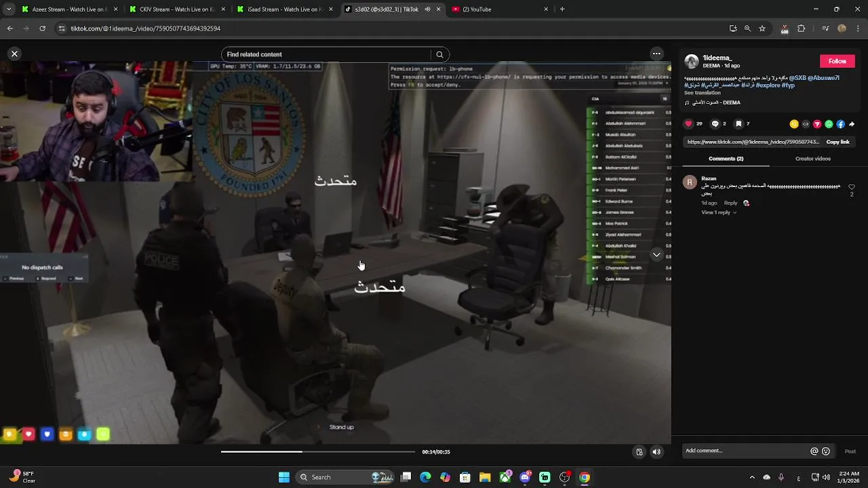Save video with the bookmark icon
This screenshot has width=868, height=488.
tap(738, 124)
